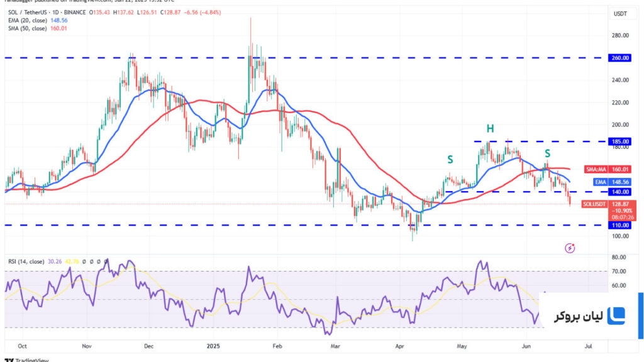
Task: Click the right-shoulder S label after H
Action: (x=548, y=153)
